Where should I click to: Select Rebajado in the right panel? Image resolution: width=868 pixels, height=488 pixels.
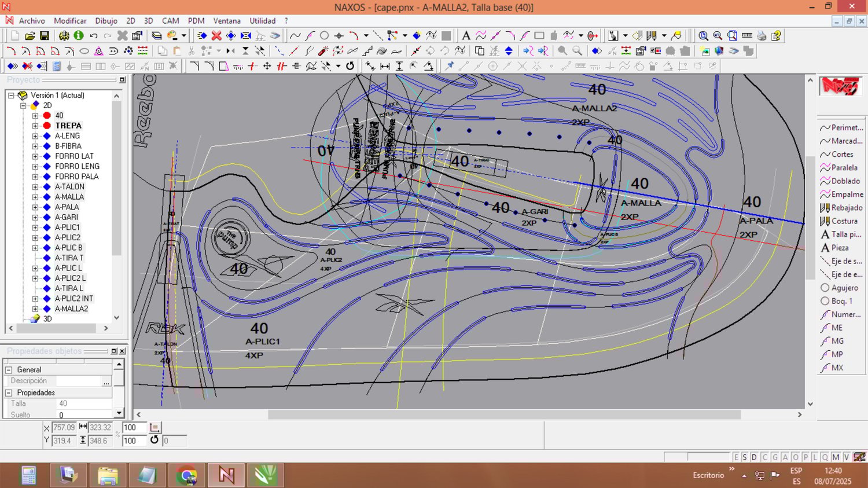coord(842,208)
